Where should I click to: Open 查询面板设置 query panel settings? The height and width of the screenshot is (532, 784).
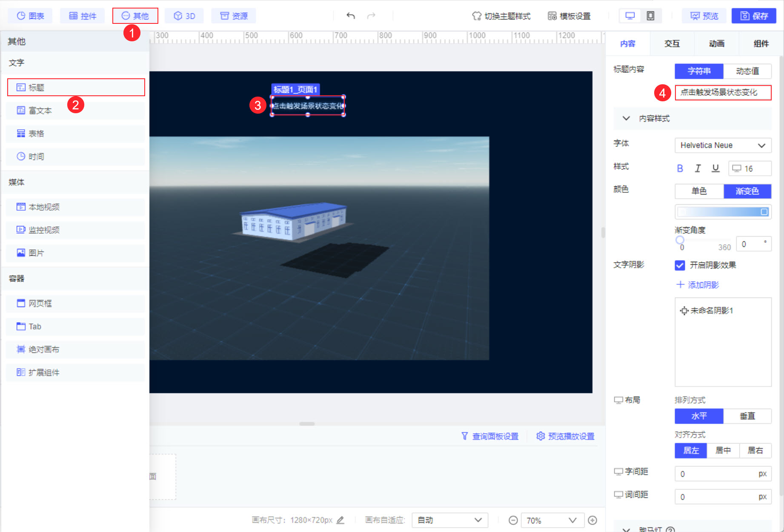point(490,436)
